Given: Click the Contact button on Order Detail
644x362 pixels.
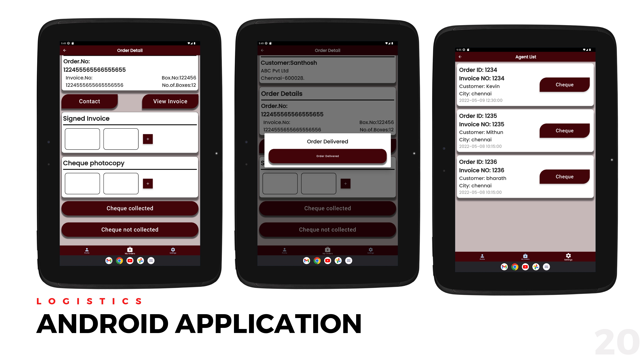Looking at the screenshot, I should coord(89,101).
